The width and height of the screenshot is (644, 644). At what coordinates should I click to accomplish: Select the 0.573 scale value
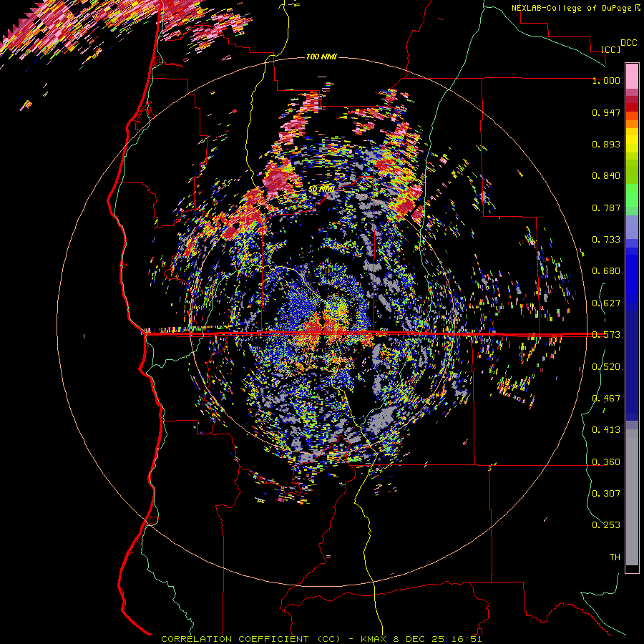(606, 335)
